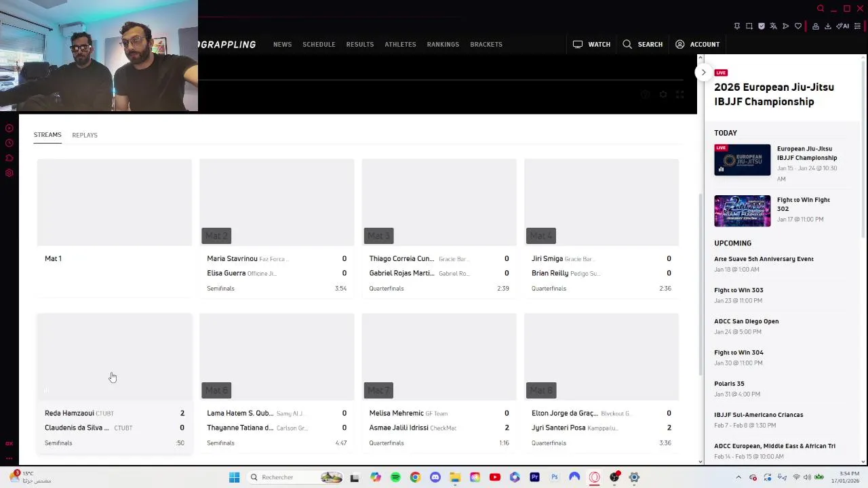Open Fight to Win Fight 302 thumbnail

click(742, 211)
